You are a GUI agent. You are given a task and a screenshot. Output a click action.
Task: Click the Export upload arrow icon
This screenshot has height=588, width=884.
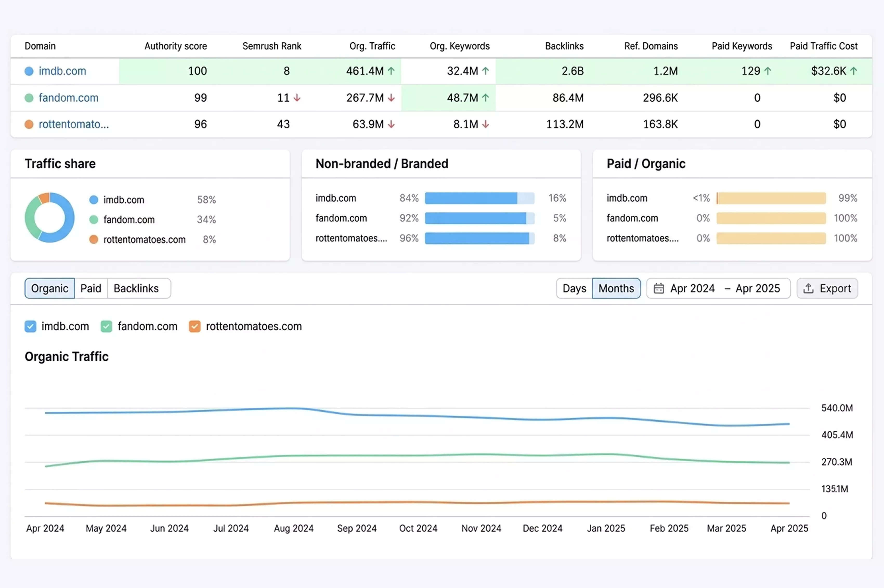[x=808, y=288]
